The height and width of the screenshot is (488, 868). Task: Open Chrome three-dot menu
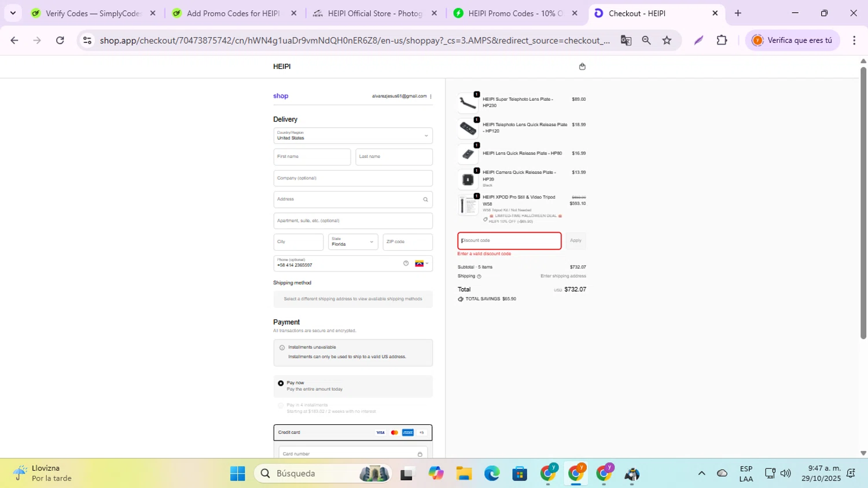click(x=854, y=40)
